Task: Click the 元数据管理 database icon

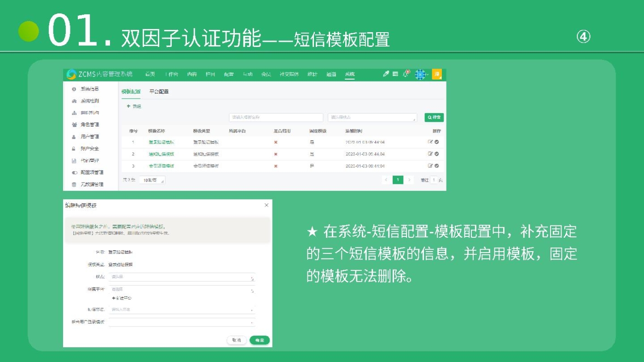Action: 74,184
